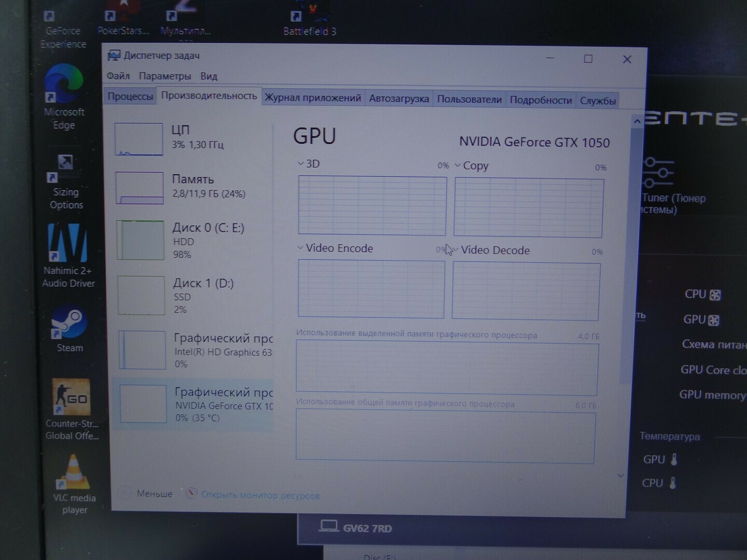Screen dimensions: 747x560
Task: Select the Память performance item
Action: pos(192,188)
